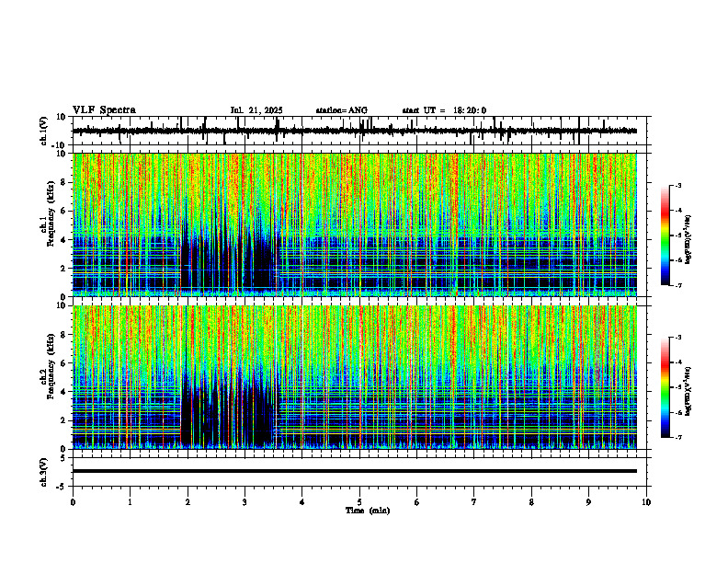Click the "ch.3(V)" axis label
728x563 pixels.
tap(44, 472)
